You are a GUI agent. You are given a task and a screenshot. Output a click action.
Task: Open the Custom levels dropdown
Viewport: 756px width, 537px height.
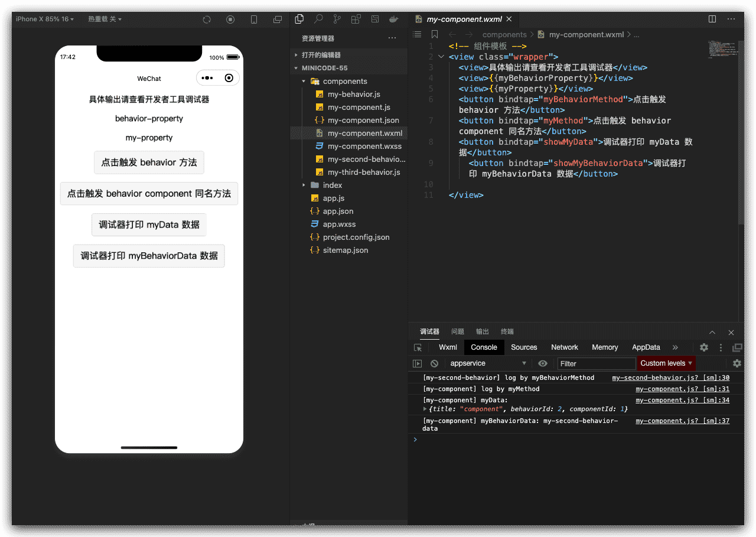click(x=666, y=363)
